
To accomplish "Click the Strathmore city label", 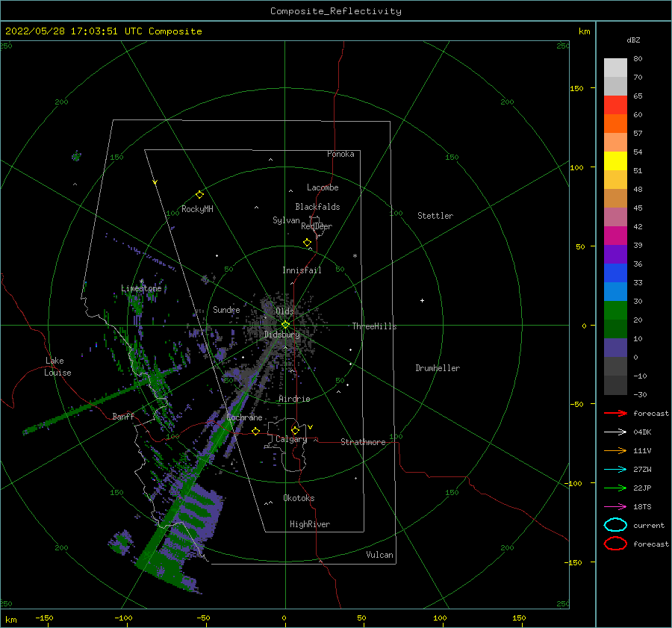I will click(363, 442).
